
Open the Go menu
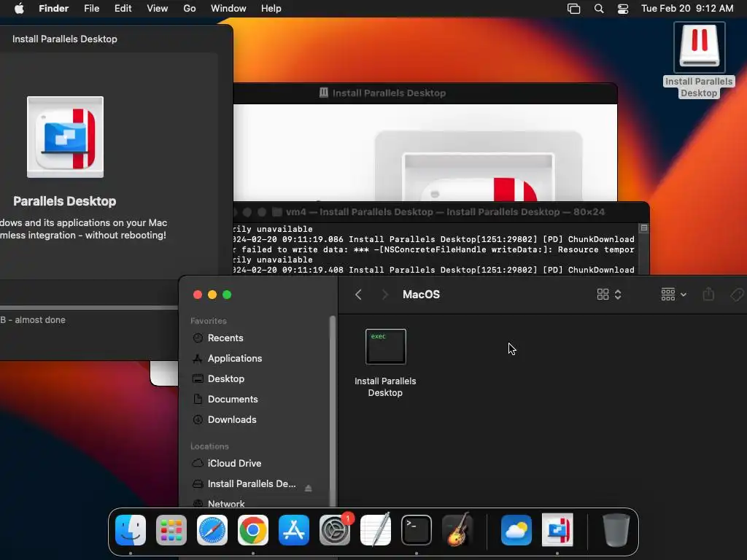click(x=190, y=9)
